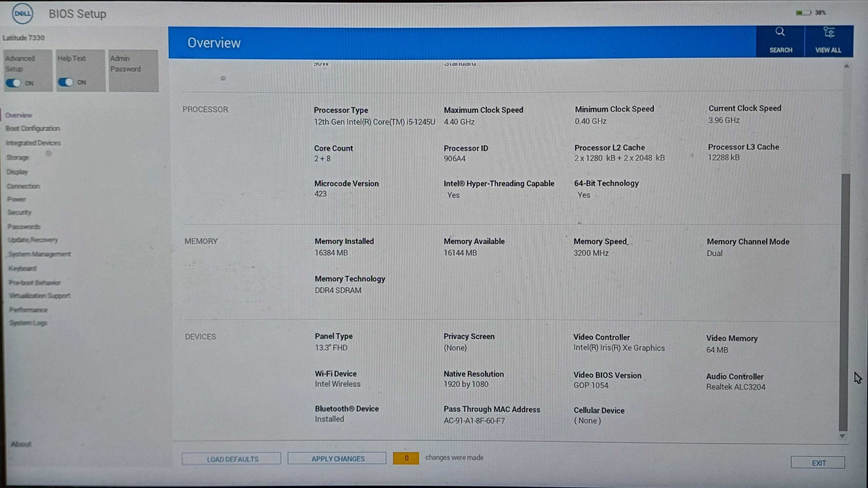Click the MAC address AC-91-A1-8F-60-F7
The image size is (868, 488).
pyautogui.click(x=474, y=421)
